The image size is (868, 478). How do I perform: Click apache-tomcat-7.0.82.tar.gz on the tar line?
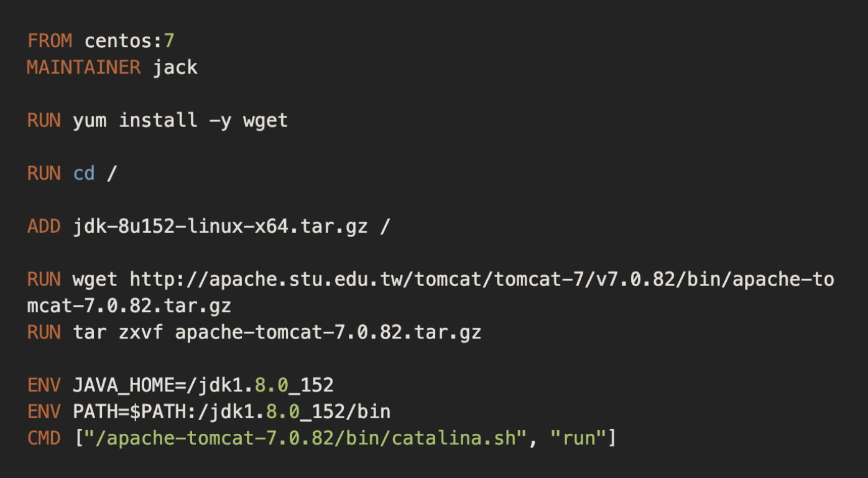(x=328, y=332)
